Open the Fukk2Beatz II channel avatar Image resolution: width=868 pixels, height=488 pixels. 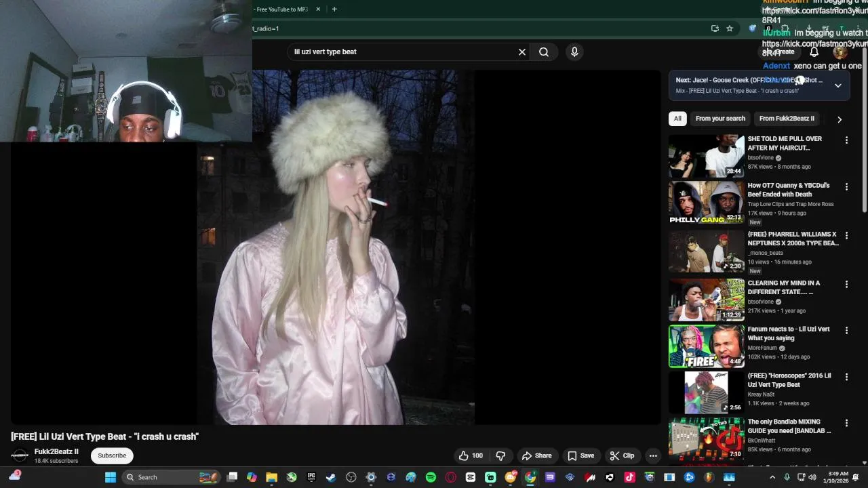[x=20, y=455]
